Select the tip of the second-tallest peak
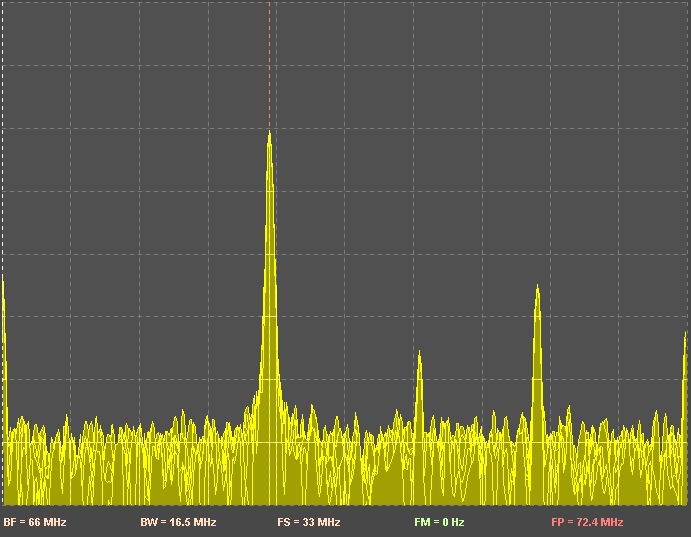This screenshot has width=691, height=537. (x=537, y=287)
